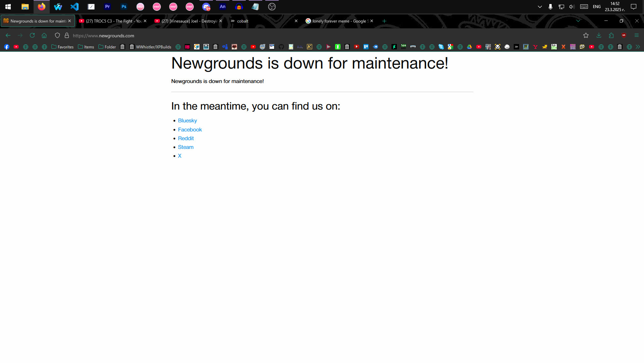Show hidden system tray icons chevron
Viewport: 644px width, 363px height.
click(x=540, y=7)
